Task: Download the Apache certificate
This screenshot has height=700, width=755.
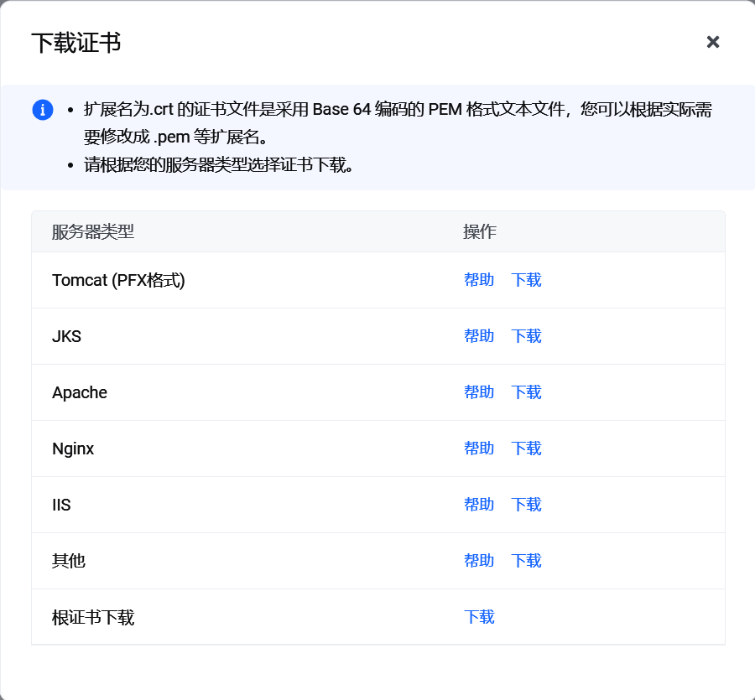Action: [x=526, y=392]
